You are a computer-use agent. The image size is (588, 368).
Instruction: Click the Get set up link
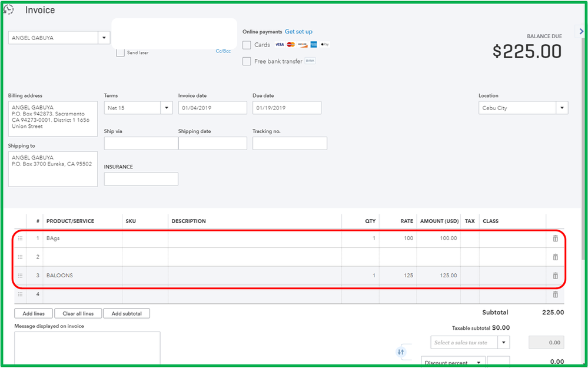pyautogui.click(x=298, y=32)
